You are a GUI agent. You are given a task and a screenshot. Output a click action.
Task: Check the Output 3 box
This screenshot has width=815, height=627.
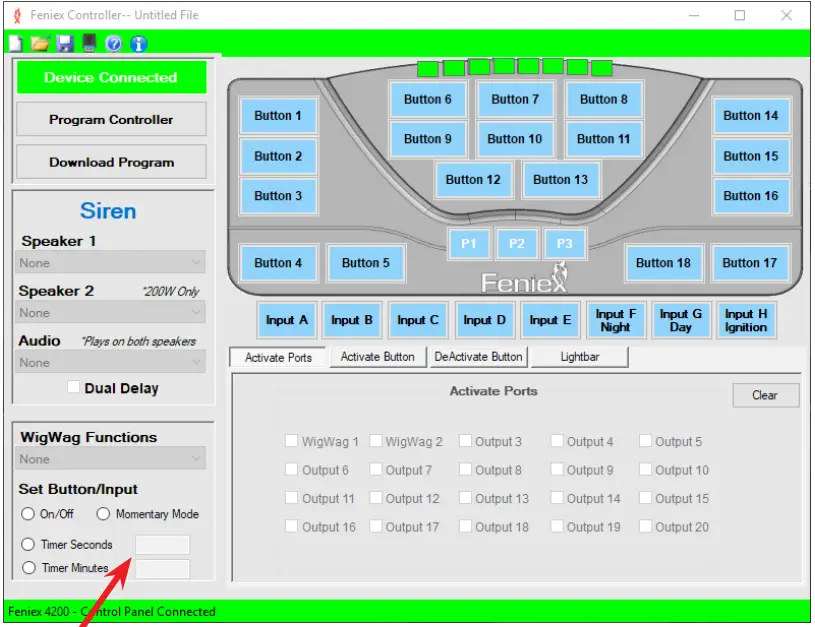pyautogui.click(x=465, y=441)
